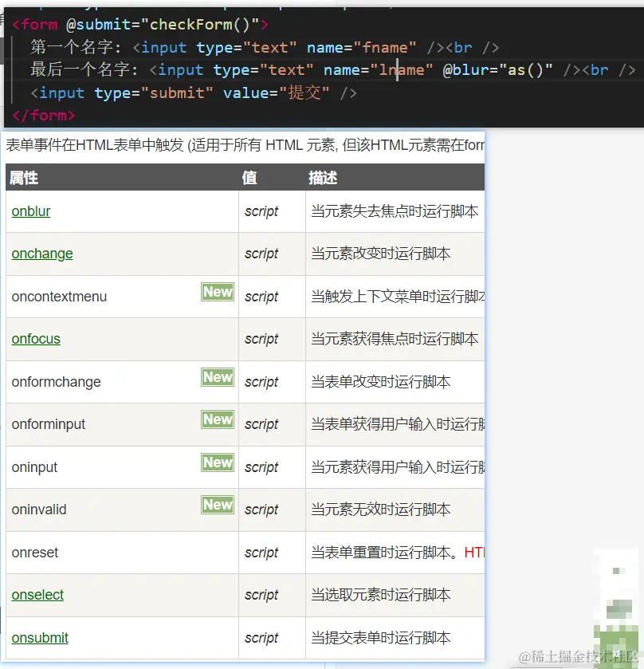
Task: Open the onsubmit attribute link
Action: click(40, 638)
